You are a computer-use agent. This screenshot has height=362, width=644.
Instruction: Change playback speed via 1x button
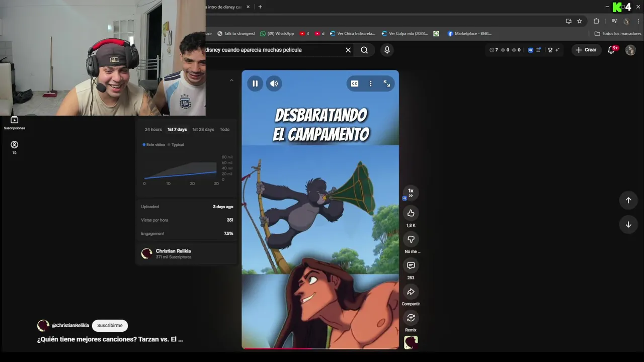411,193
